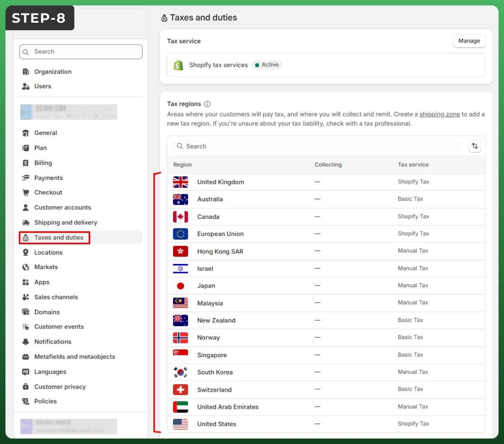
Task: Click the Users label in sidebar
Action: [43, 86]
